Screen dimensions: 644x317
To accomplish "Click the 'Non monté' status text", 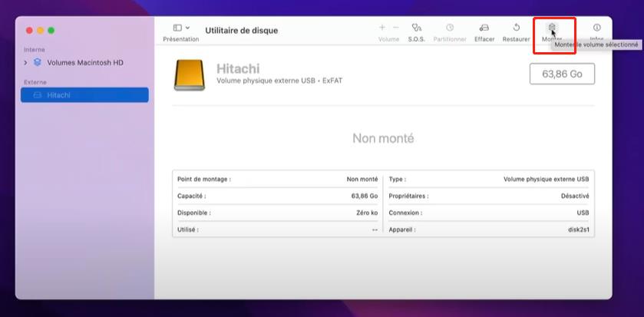I will pos(383,138).
